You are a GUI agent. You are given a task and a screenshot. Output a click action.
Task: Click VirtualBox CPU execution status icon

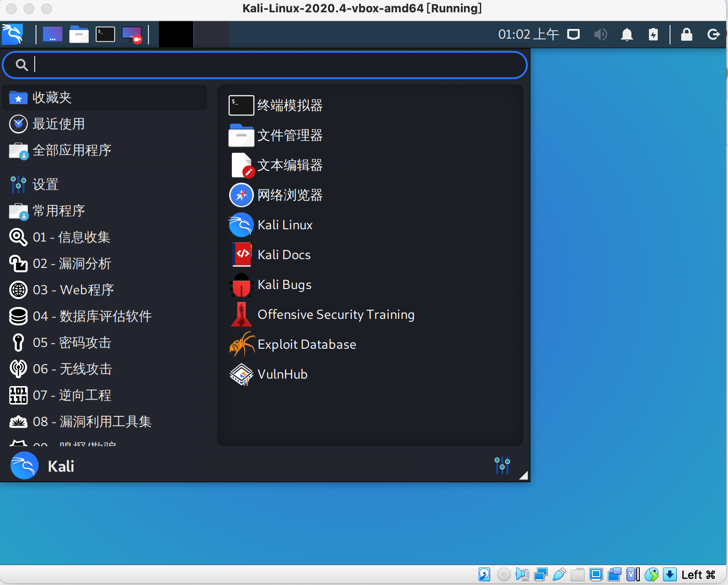pyautogui.click(x=633, y=574)
